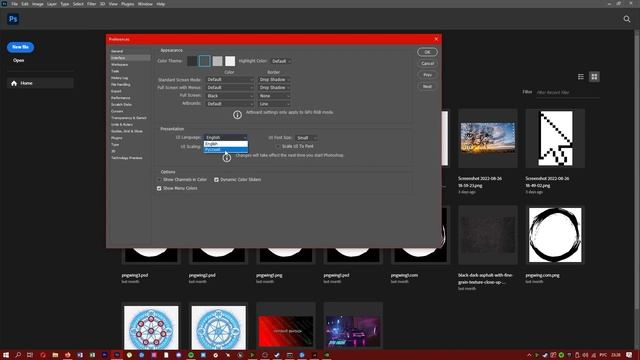Open the Full Screen color dropdown set to Black
This screenshot has height=360, width=640.
(229, 96)
